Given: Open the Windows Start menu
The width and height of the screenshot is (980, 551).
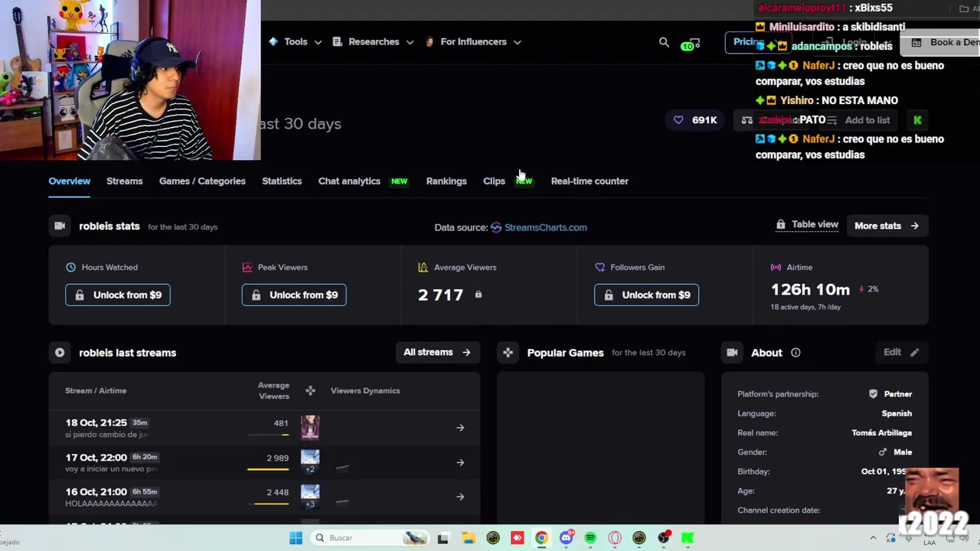Looking at the screenshot, I should tap(296, 538).
